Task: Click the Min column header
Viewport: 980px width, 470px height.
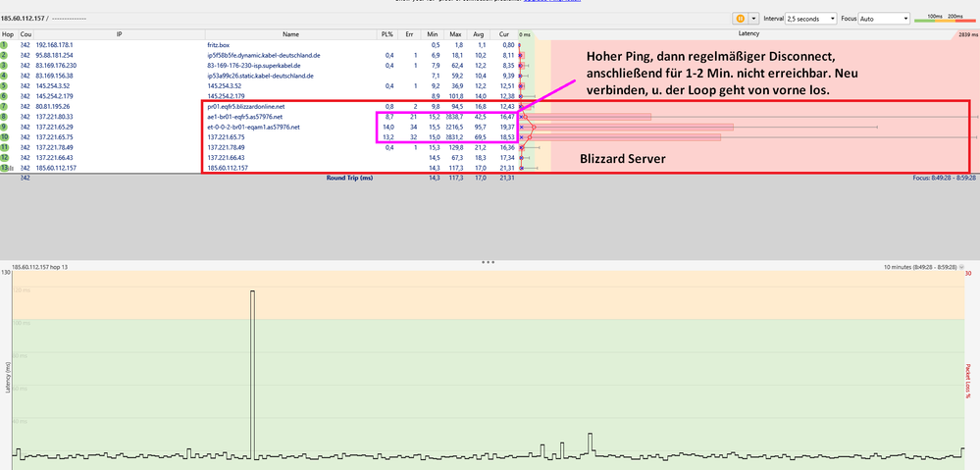Action: click(x=433, y=34)
